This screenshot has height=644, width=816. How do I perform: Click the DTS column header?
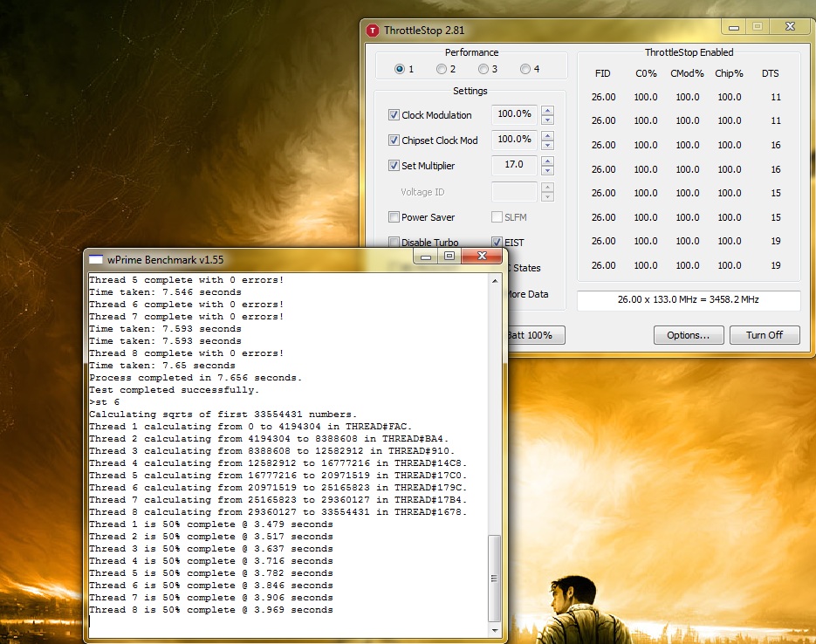pos(771,73)
